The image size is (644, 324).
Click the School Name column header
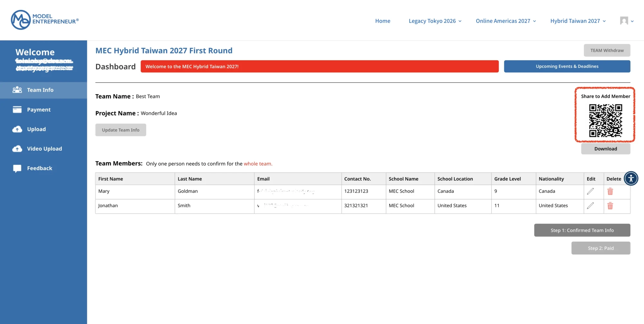410,179
